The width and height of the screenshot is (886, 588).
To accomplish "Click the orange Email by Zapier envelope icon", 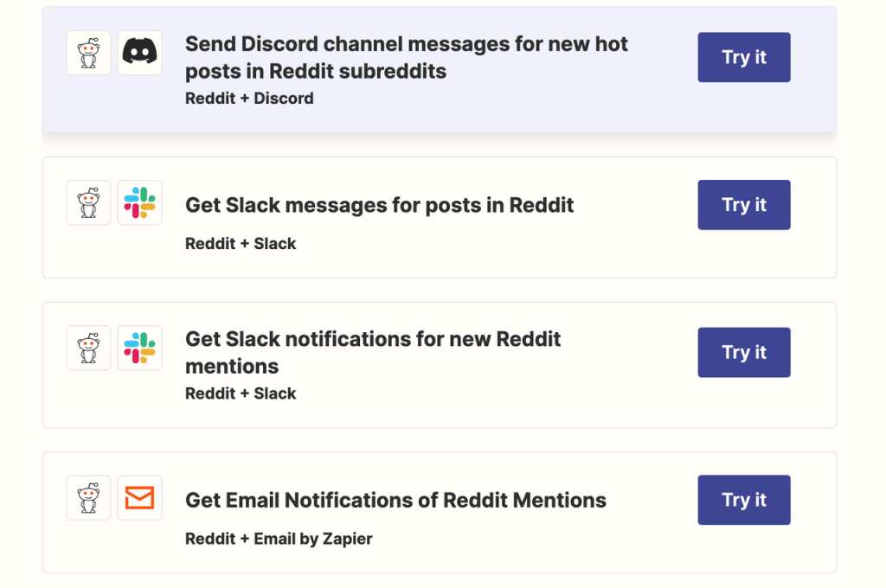I will [139, 497].
